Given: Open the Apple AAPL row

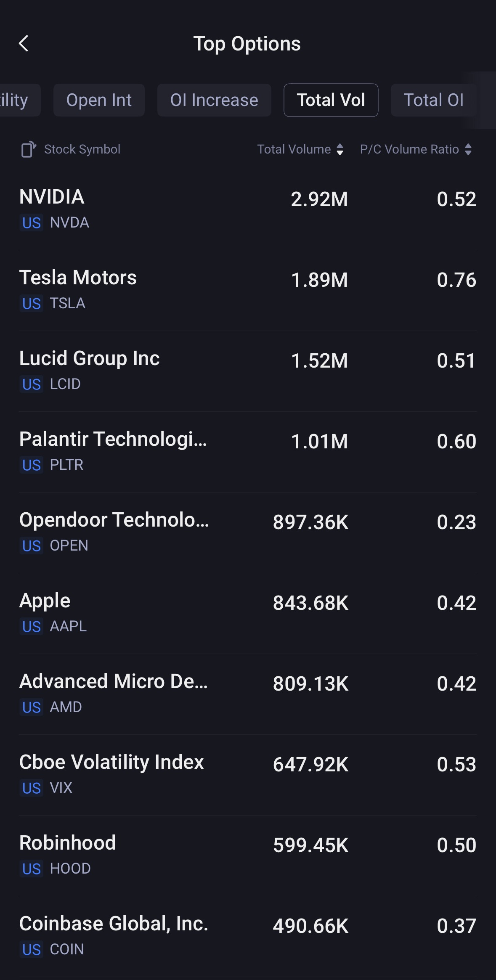Looking at the screenshot, I should point(248,613).
